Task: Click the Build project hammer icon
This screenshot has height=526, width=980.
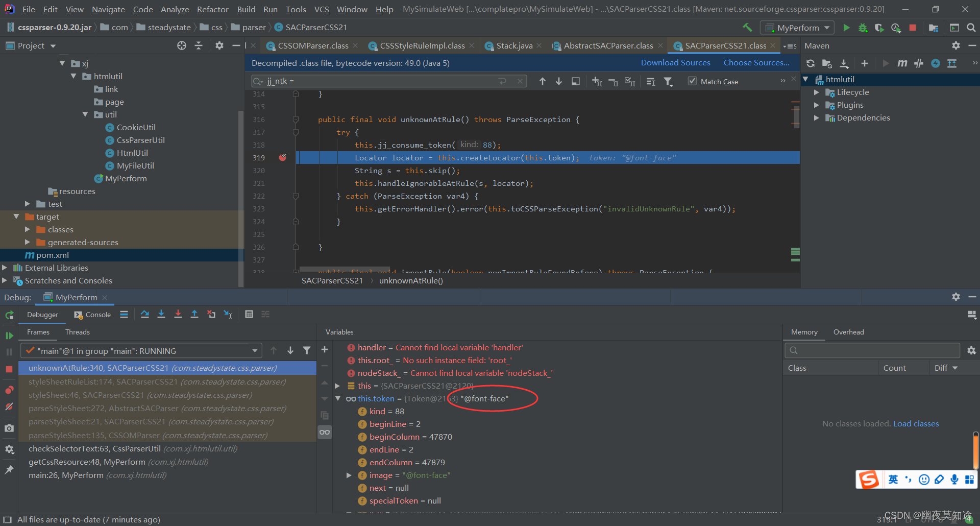Action: click(747, 28)
